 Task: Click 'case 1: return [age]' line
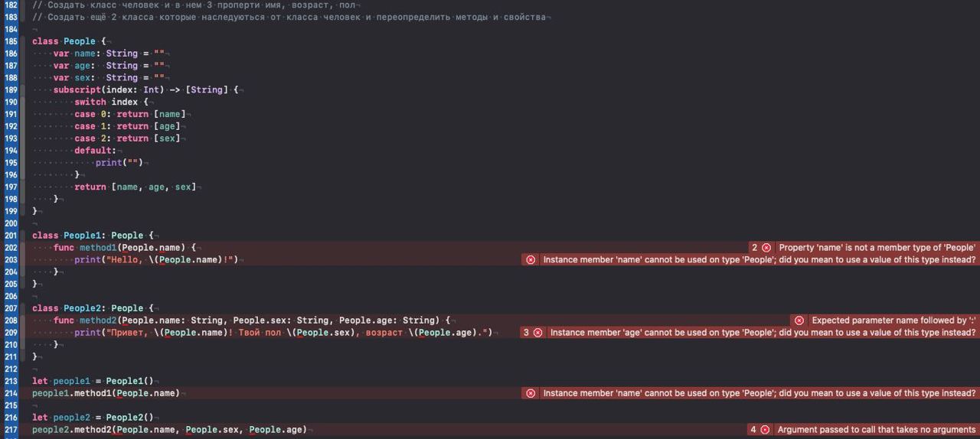(127, 126)
